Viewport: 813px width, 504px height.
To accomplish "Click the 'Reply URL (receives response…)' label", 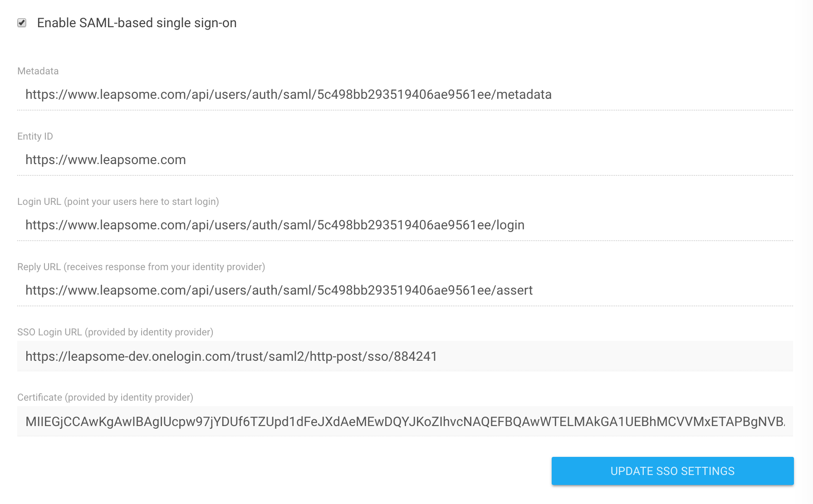I will [x=141, y=267].
